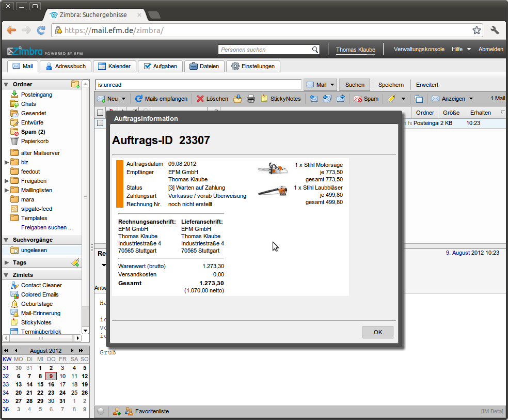The image size is (508, 420).
Task: Click the new folder icon in Ordner header
Action: pyautogui.click(x=75, y=84)
